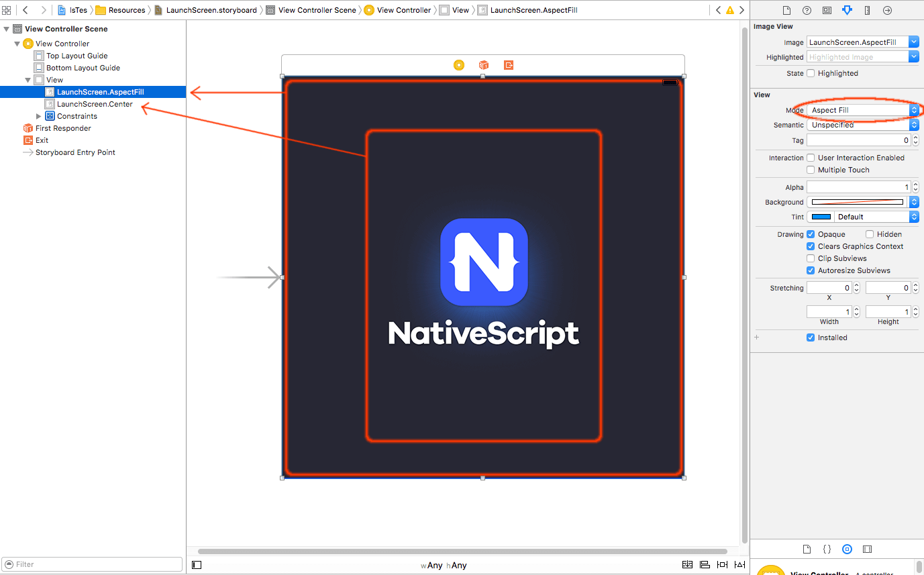This screenshot has width=924, height=575.
Task: Switch to the Connections inspector
Action: coord(887,10)
